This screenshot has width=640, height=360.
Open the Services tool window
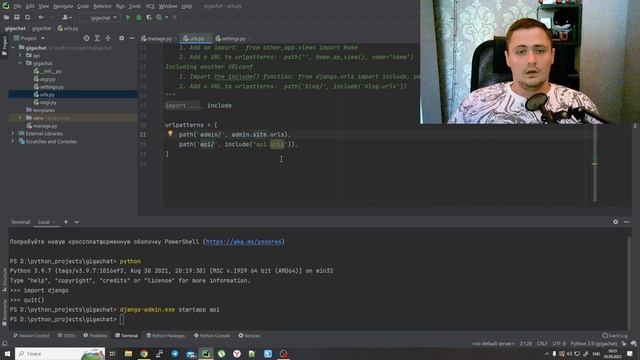pos(249,336)
